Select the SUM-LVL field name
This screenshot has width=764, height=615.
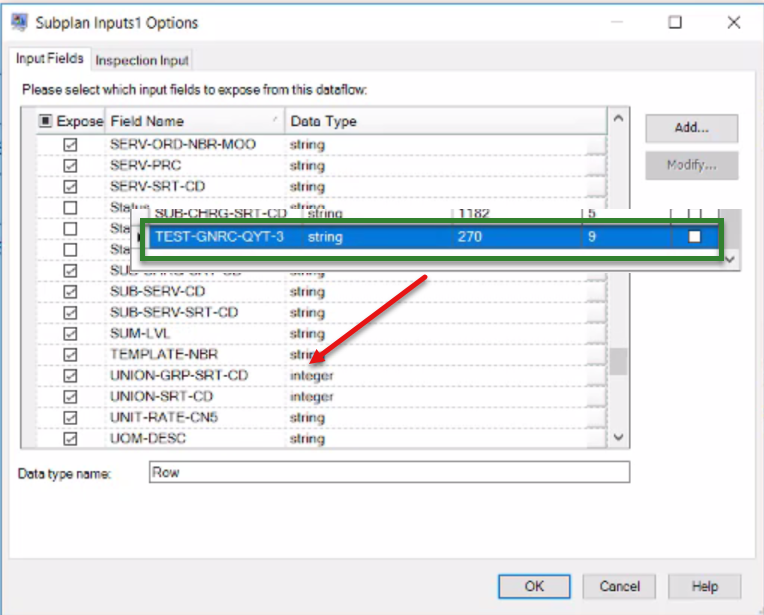coord(140,333)
